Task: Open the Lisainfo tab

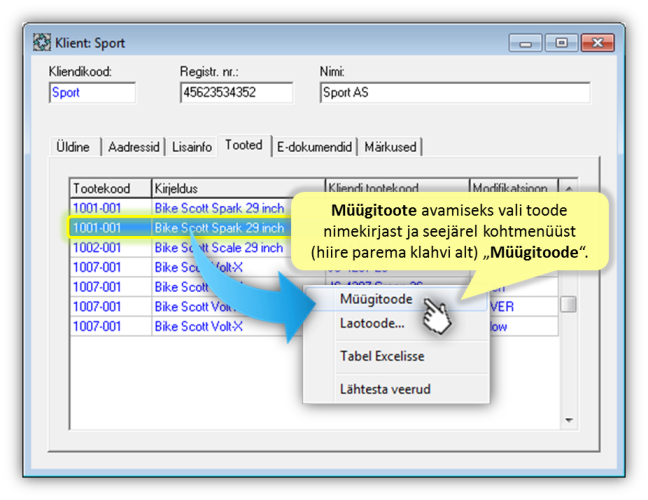Action: [192, 147]
